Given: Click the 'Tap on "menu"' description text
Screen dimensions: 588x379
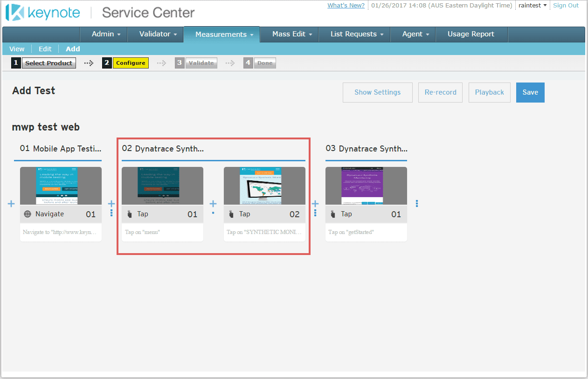Looking at the screenshot, I should [143, 232].
